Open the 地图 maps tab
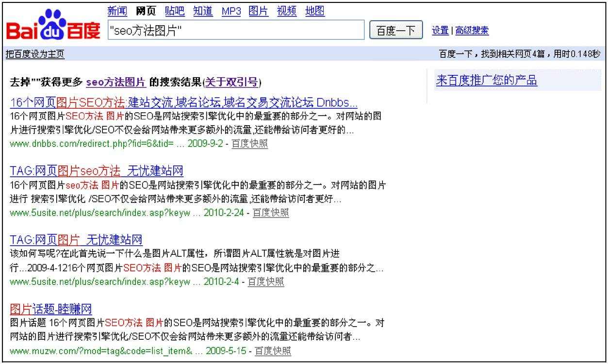This screenshot has height=364, width=608. (315, 11)
